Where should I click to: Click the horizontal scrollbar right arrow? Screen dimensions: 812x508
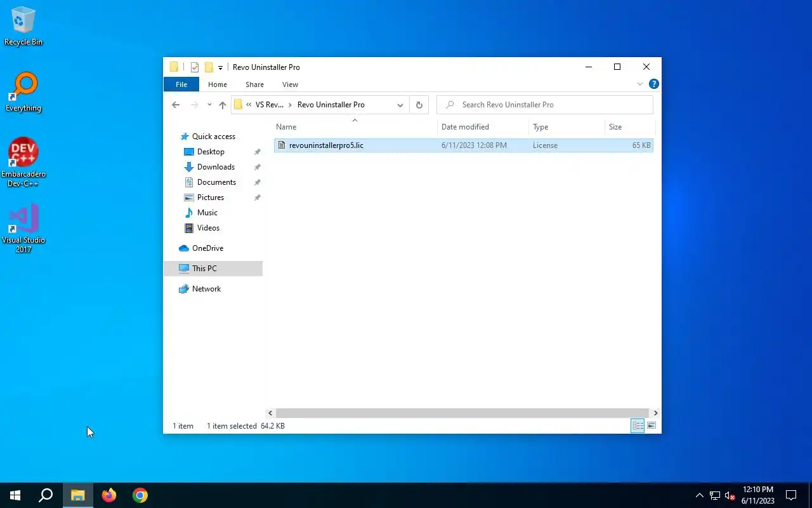click(655, 413)
